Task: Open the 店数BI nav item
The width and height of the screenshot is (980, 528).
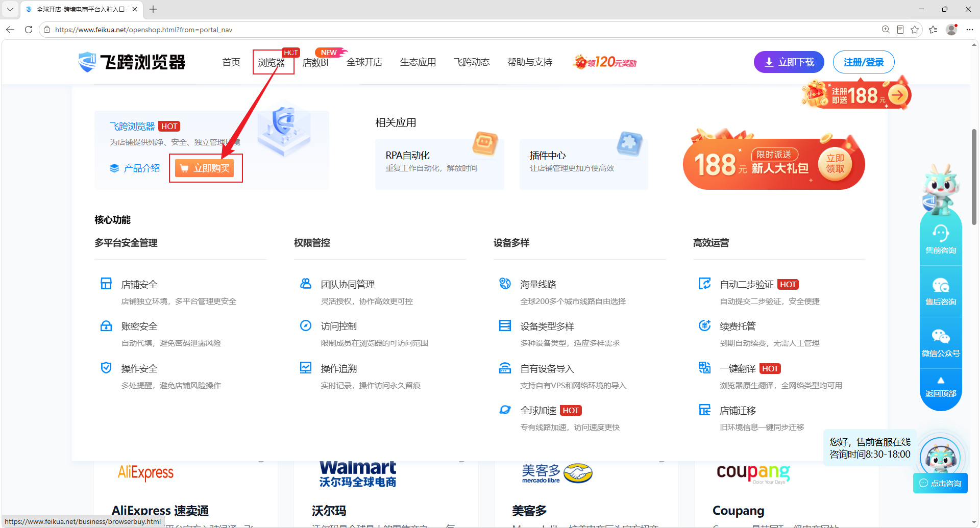Action: tap(315, 62)
